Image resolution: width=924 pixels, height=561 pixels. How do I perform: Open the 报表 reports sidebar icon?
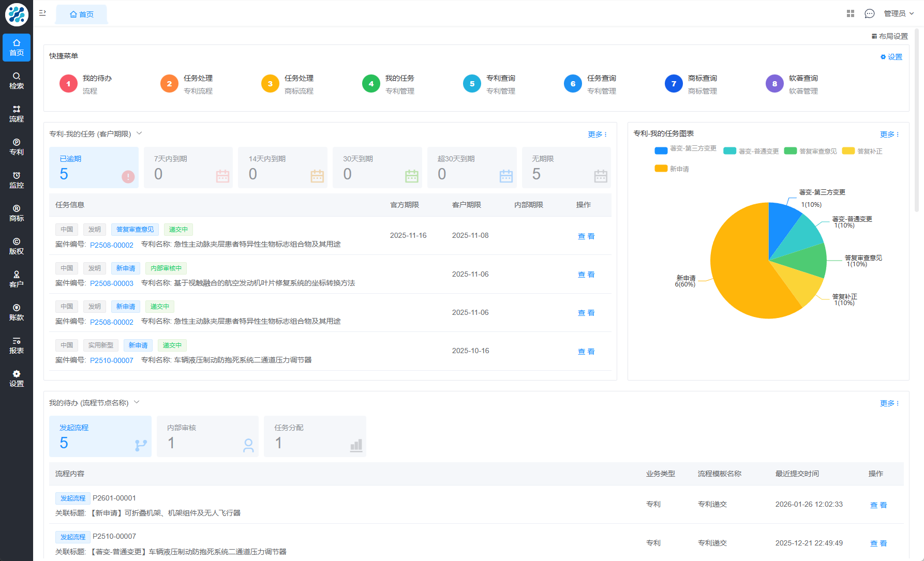(x=17, y=345)
